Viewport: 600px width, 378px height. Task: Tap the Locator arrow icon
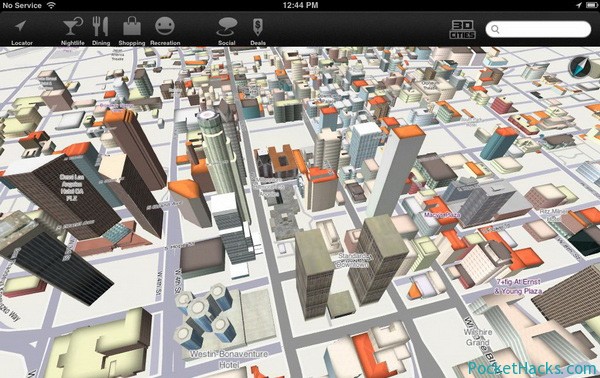click(x=21, y=26)
